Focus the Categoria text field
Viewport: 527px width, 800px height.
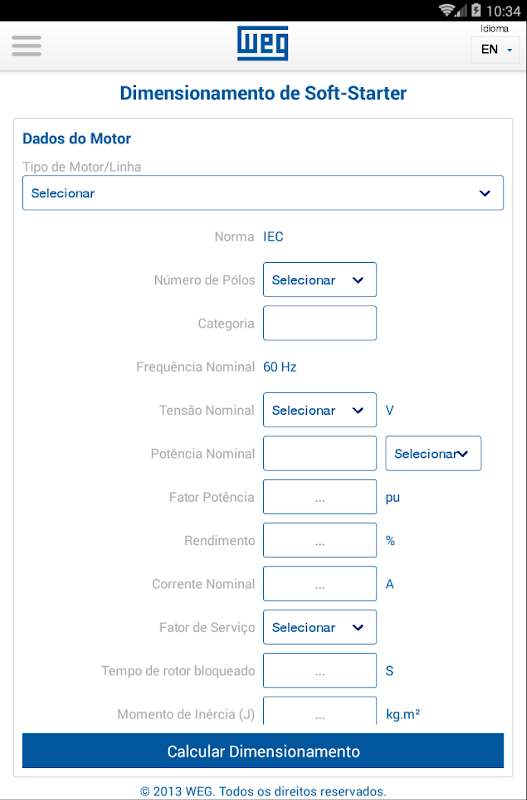click(x=320, y=323)
